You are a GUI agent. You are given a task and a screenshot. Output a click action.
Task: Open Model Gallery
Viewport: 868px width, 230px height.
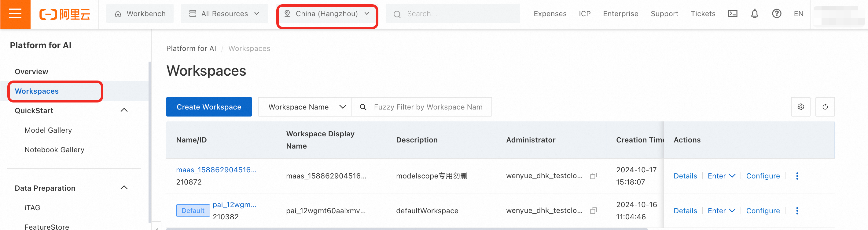[48, 130]
